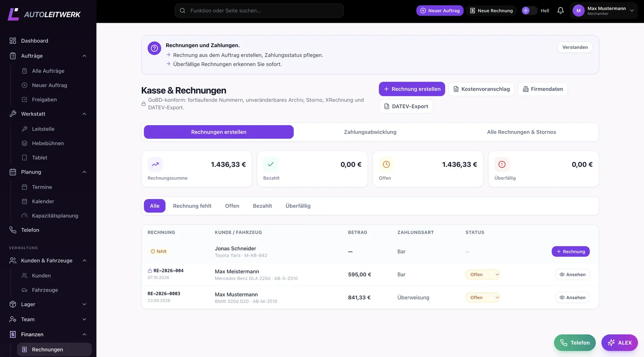
Task: Click the Rechnungssumme trend icon
Action: tap(155, 165)
